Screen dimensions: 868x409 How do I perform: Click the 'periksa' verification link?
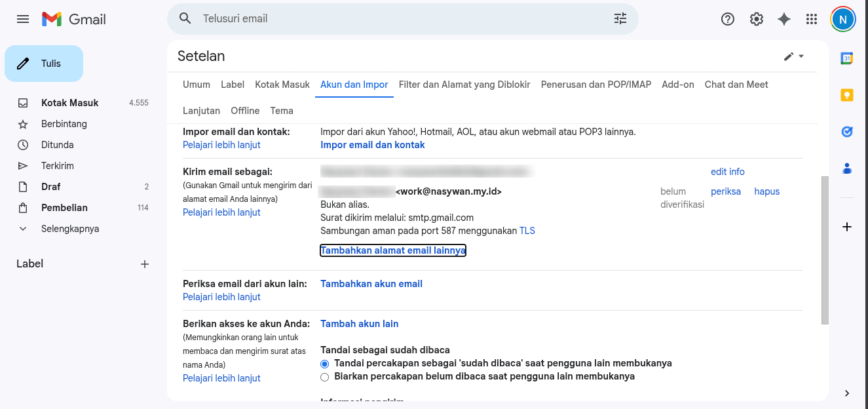click(725, 191)
